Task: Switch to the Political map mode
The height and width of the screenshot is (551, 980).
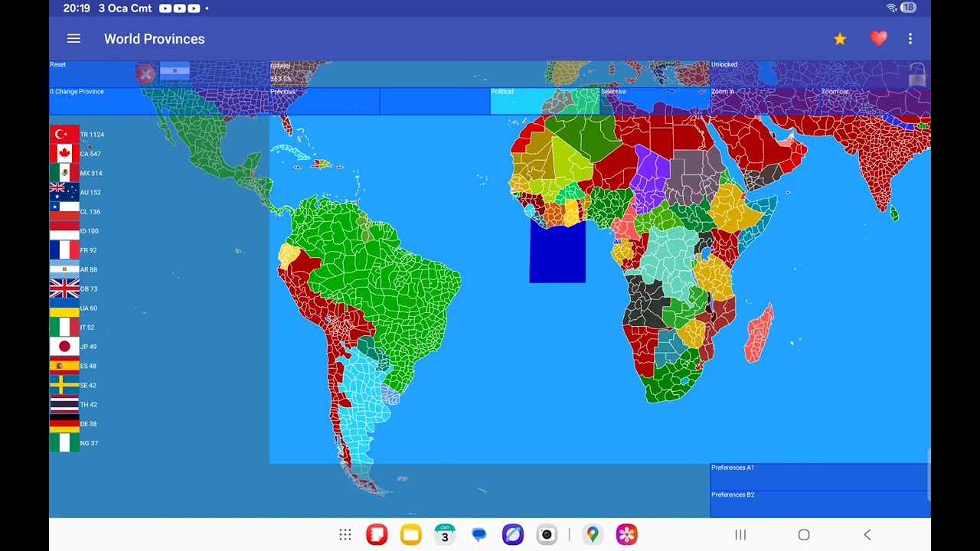Action: [545, 101]
